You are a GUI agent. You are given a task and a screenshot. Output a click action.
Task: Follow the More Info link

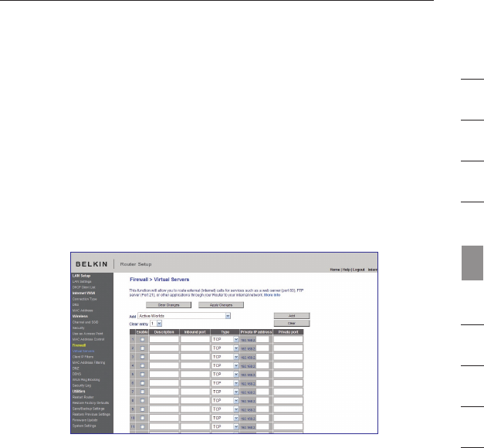coord(272,295)
